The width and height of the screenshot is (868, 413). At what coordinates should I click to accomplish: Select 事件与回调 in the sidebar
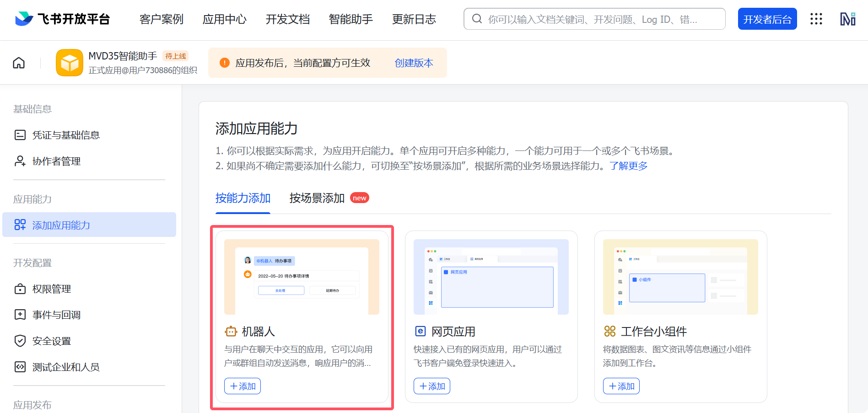89,315
